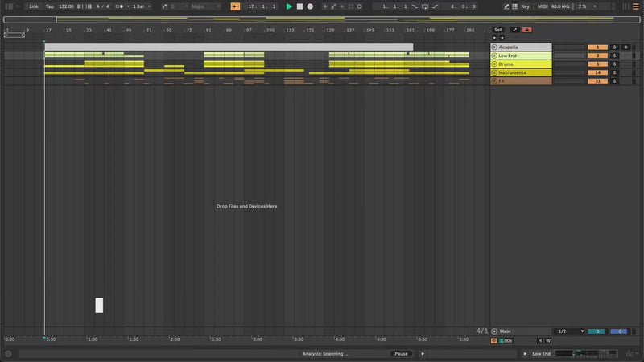Unfold the Low End group track

click(494, 56)
